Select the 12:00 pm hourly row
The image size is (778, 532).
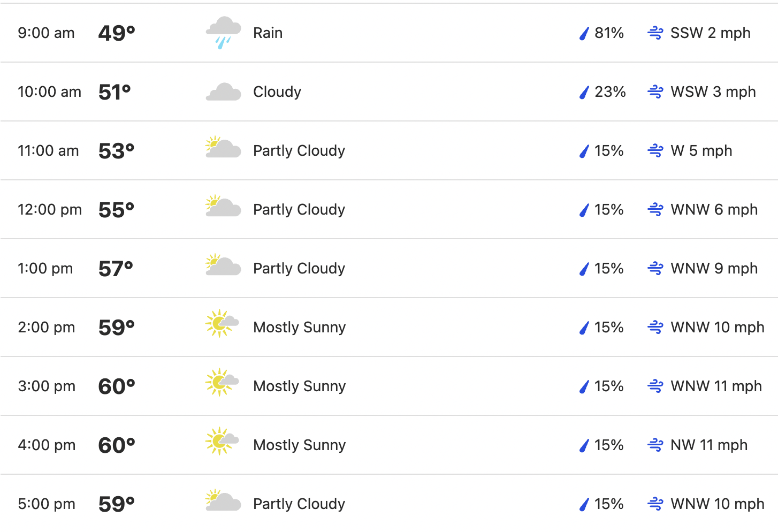click(x=389, y=209)
